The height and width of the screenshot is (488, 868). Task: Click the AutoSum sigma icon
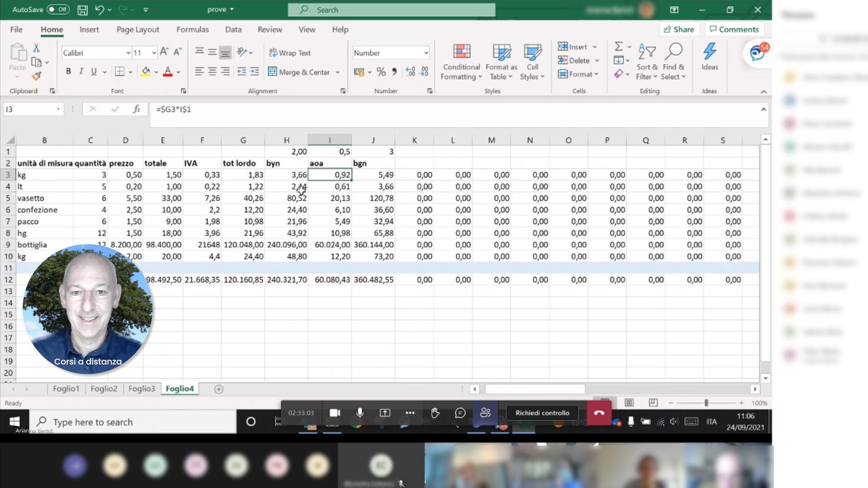(x=618, y=46)
